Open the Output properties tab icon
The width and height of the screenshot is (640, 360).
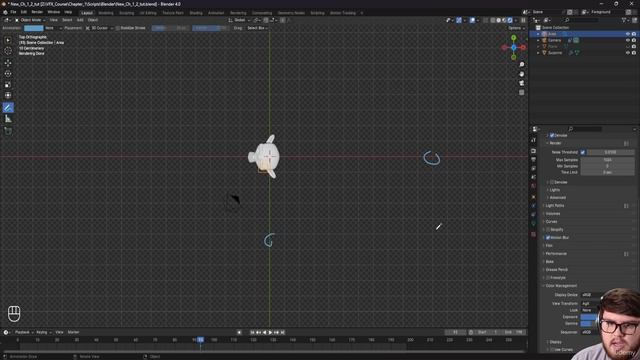click(x=533, y=160)
